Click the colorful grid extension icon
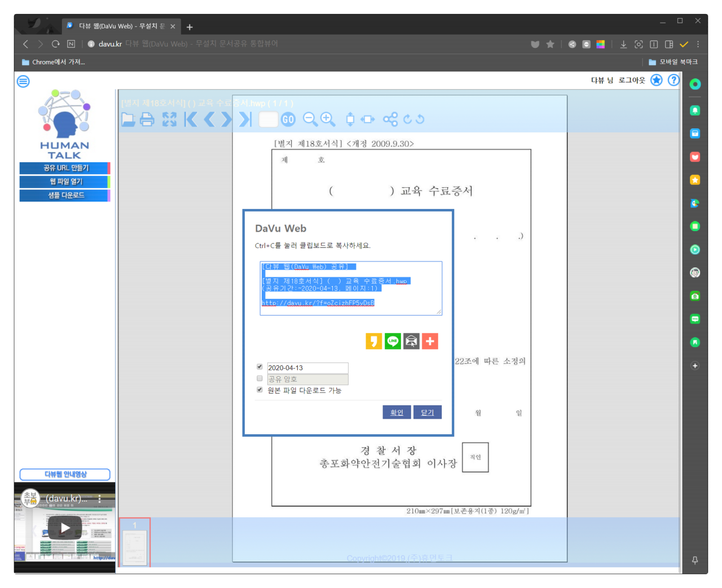Screen dimensions: 722x588 [x=601, y=44]
